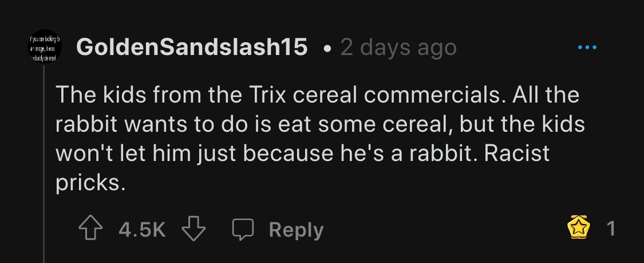The image size is (644, 263).
Task: Collapse the thread using the vertical line
Action: [44, 164]
